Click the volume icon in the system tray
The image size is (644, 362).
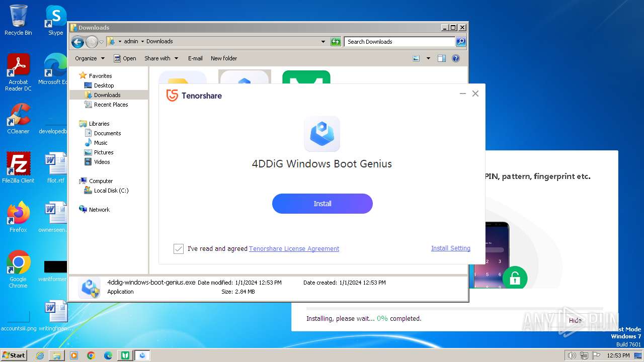pyautogui.click(x=572, y=355)
